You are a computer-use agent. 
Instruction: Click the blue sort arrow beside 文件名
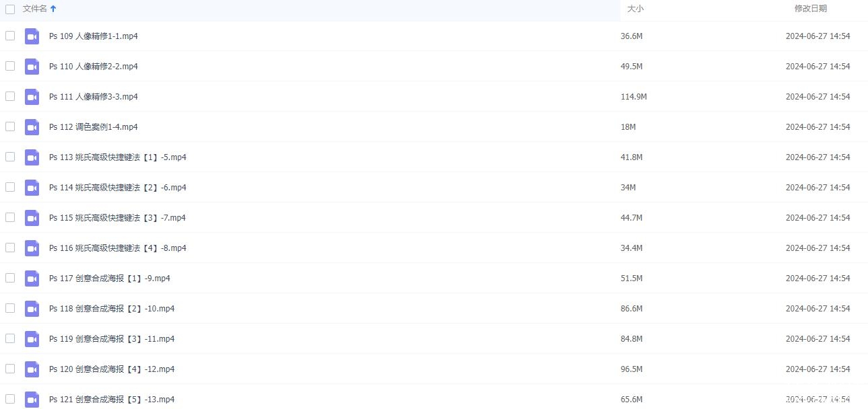point(53,9)
